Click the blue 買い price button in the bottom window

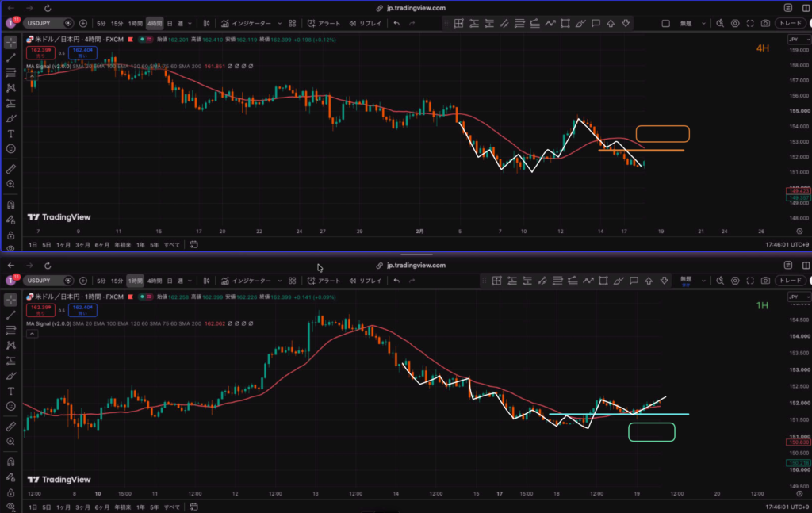click(x=82, y=309)
